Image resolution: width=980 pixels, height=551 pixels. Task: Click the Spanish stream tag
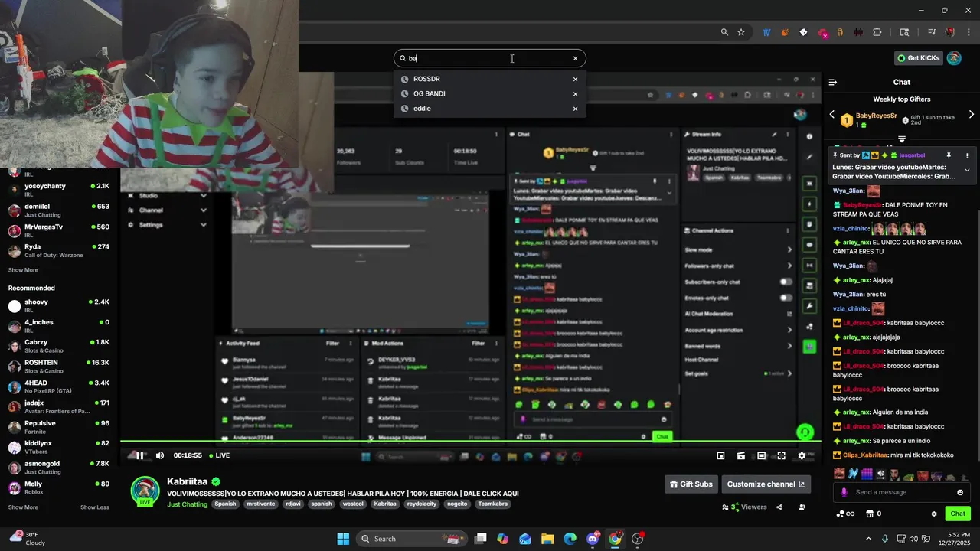click(225, 504)
